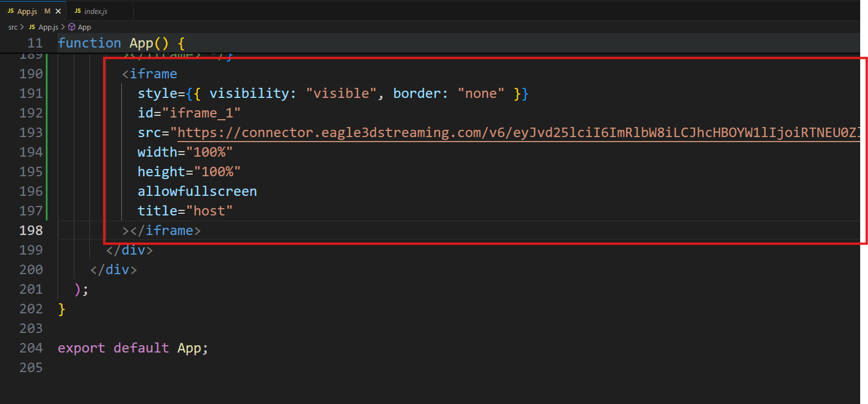Image resolution: width=868 pixels, height=404 pixels.
Task: Click the chevron between src and App.js
Action: 22,27
